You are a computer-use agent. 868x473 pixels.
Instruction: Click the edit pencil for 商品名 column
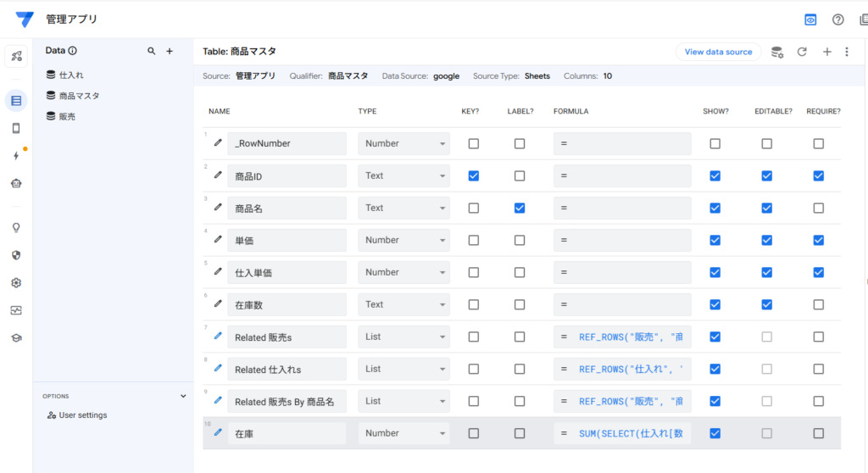218,208
